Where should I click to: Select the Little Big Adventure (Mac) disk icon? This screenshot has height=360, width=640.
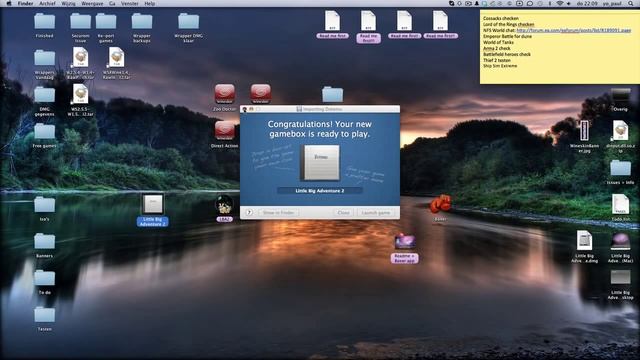point(620,241)
